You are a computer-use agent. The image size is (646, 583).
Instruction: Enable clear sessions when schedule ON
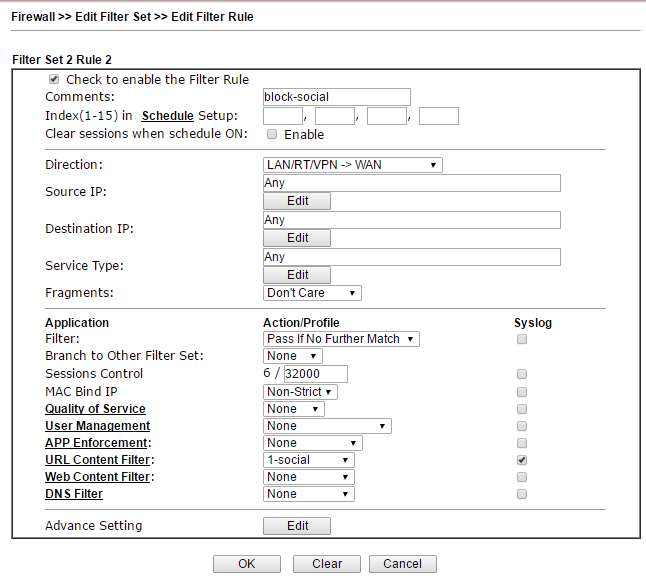pos(272,134)
